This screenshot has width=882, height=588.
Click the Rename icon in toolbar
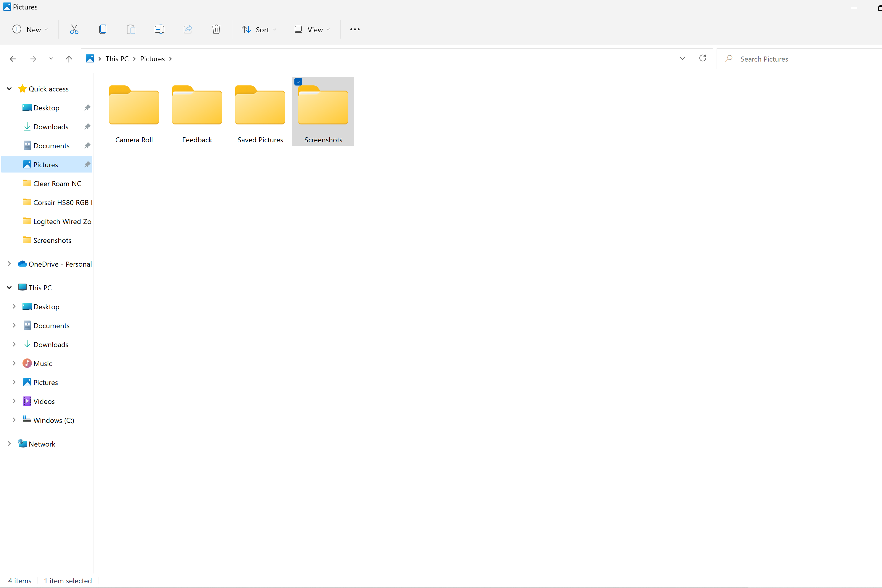pyautogui.click(x=159, y=29)
